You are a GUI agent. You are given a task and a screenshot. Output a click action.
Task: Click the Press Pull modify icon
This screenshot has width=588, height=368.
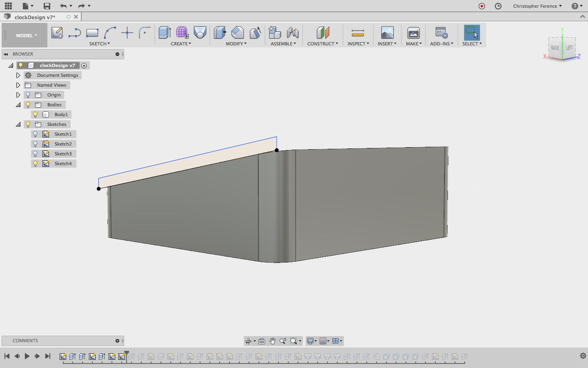220,33
